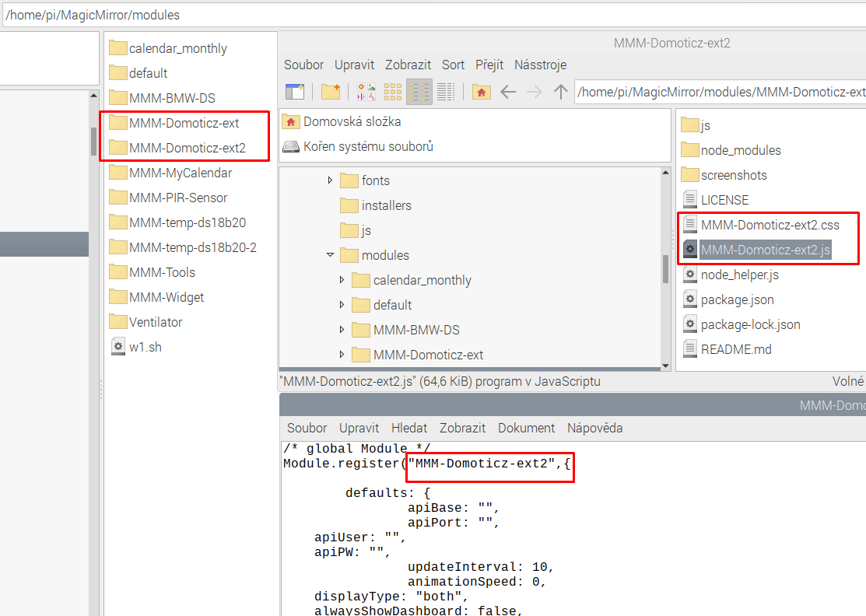The width and height of the screenshot is (866, 616).
Task: Expand default folder in the tree
Action: pos(342,305)
